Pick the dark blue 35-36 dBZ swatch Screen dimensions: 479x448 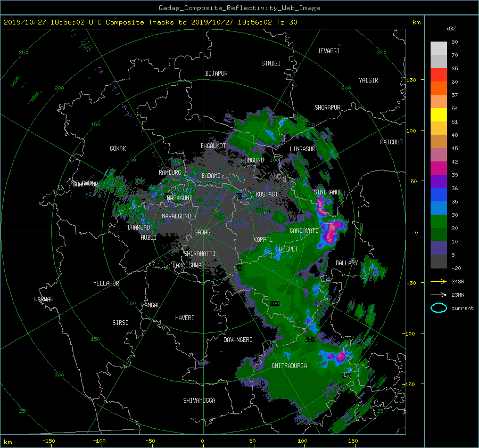[x=439, y=195]
